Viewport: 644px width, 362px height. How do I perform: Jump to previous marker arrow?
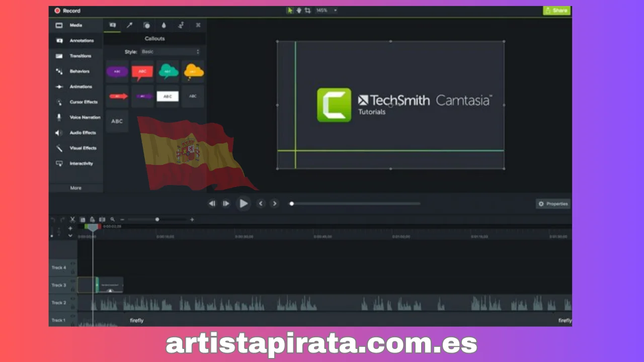[x=260, y=204]
